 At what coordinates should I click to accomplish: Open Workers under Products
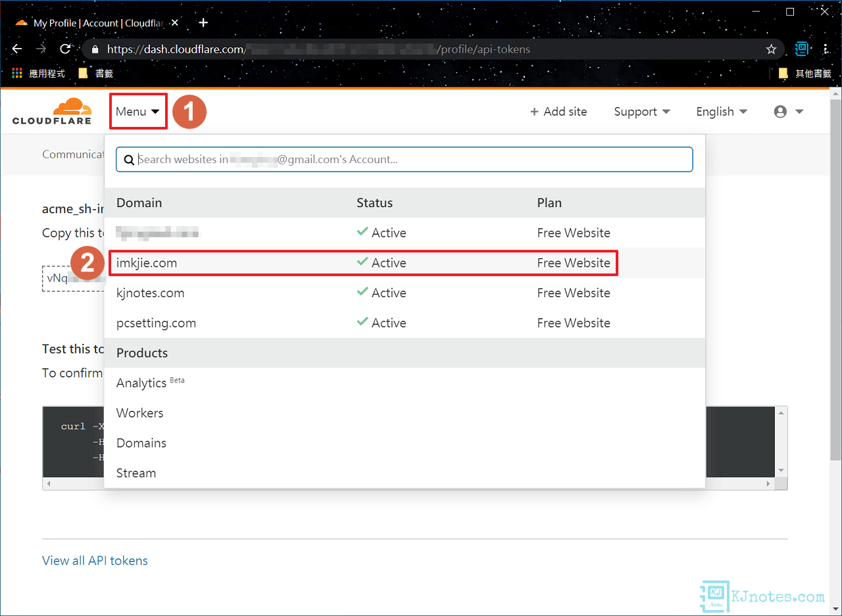139,413
